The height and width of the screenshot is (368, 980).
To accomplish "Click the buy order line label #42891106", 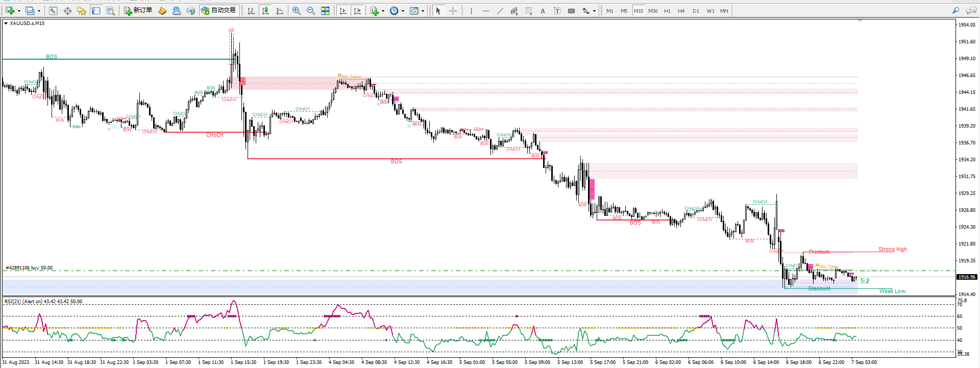I will click(29, 268).
